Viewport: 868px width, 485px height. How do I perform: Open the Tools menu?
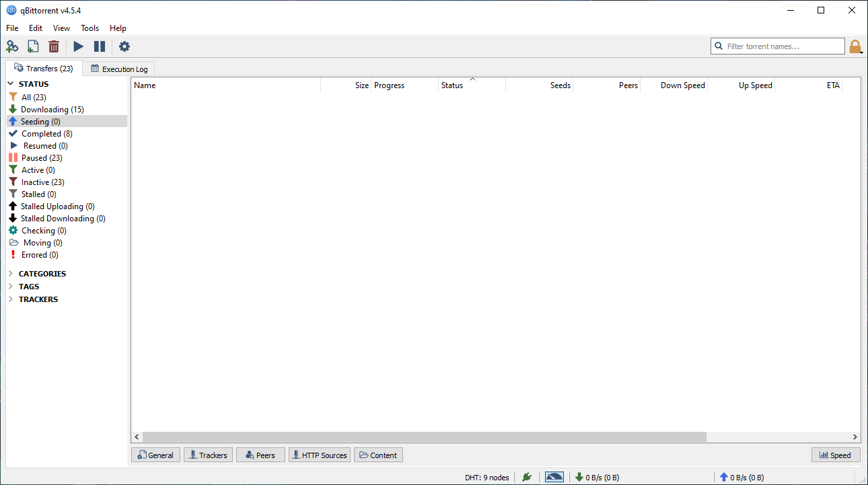(x=89, y=28)
